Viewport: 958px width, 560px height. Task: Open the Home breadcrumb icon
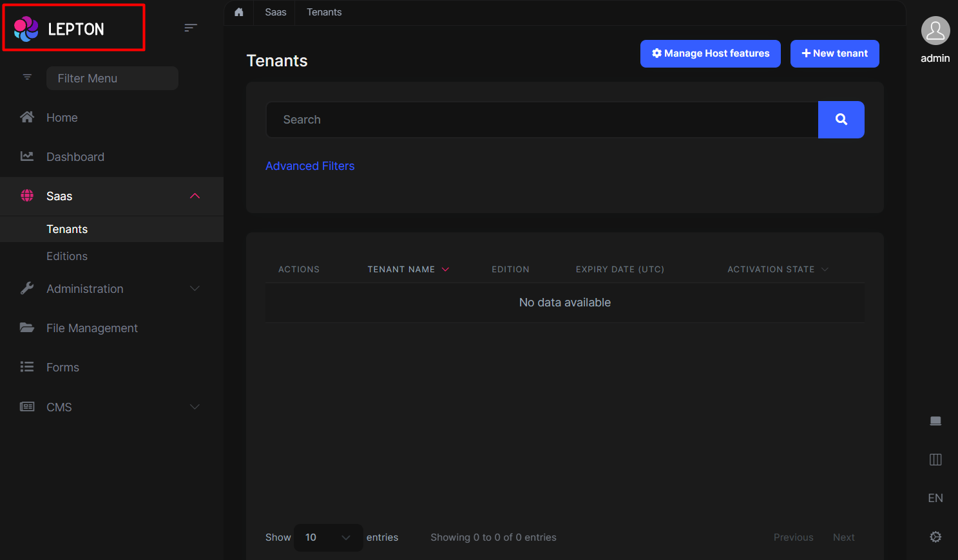238,12
